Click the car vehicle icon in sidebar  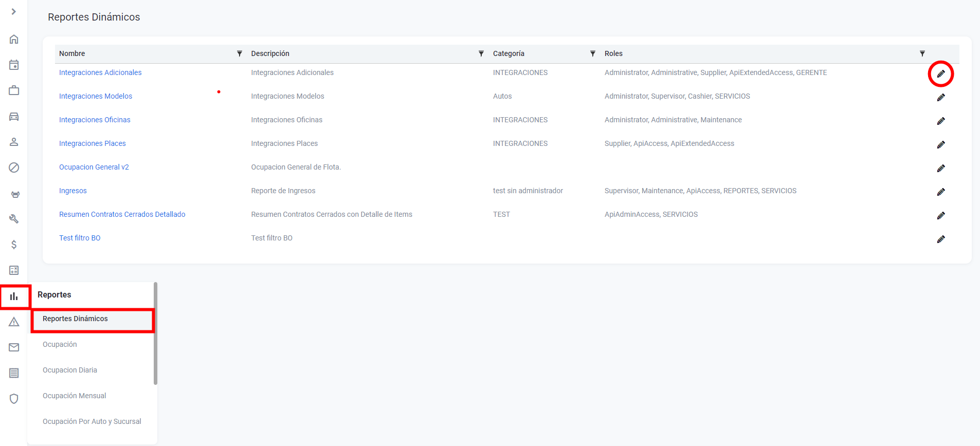tap(14, 117)
